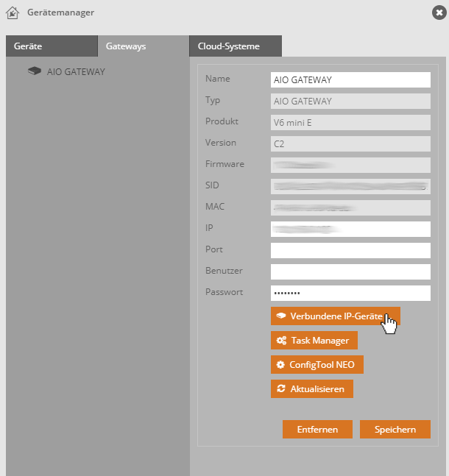
Task: Select AIO GATEWAY in the gateway list
Action: (75, 72)
